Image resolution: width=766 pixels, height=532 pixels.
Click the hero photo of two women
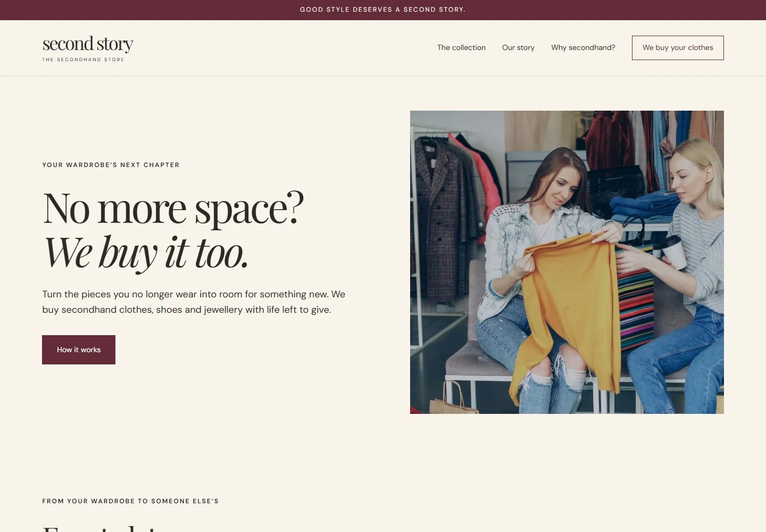[x=567, y=262]
